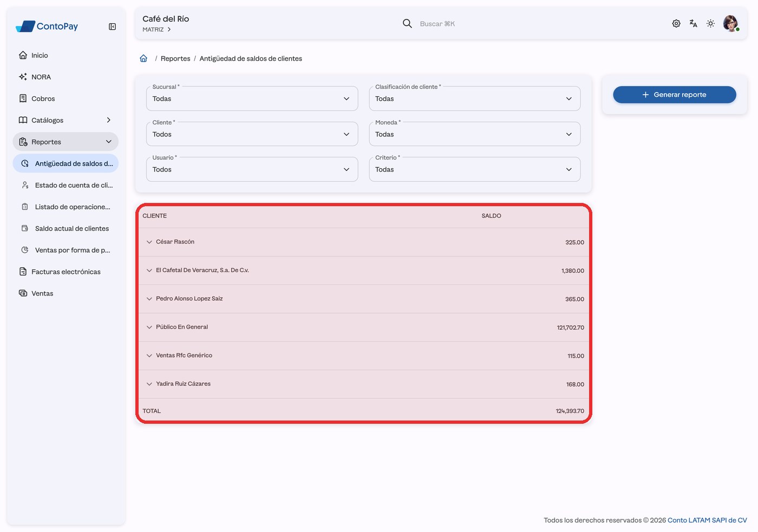This screenshot has width=758, height=532.
Task: Open Cobros in the sidebar
Action: pos(66,98)
